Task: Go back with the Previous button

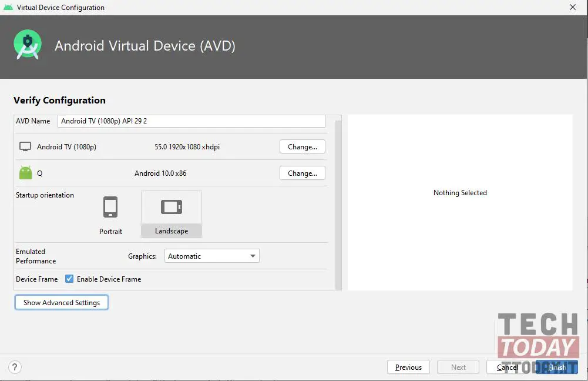Action: [408, 367]
